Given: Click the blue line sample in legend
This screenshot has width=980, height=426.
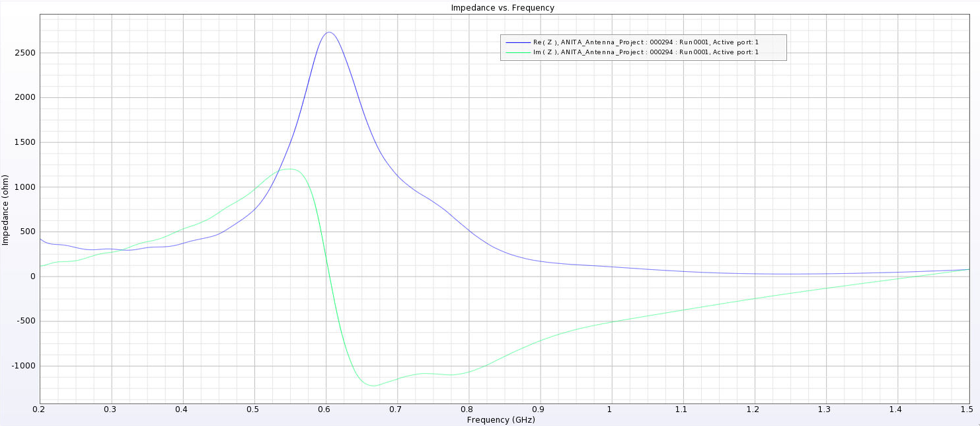Looking at the screenshot, I should [x=517, y=42].
